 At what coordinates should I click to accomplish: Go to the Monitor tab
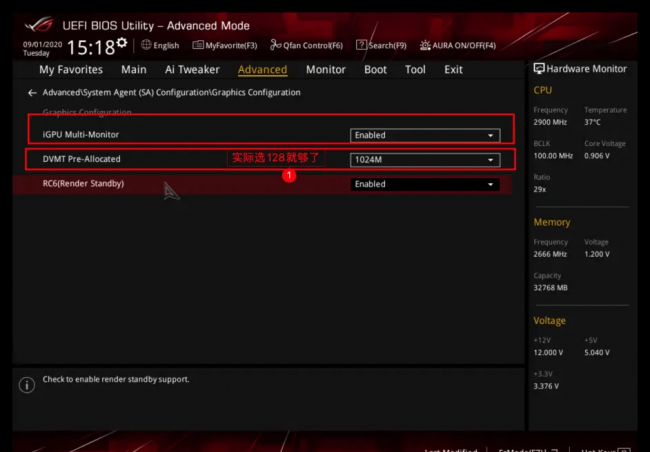click(325, 70)
